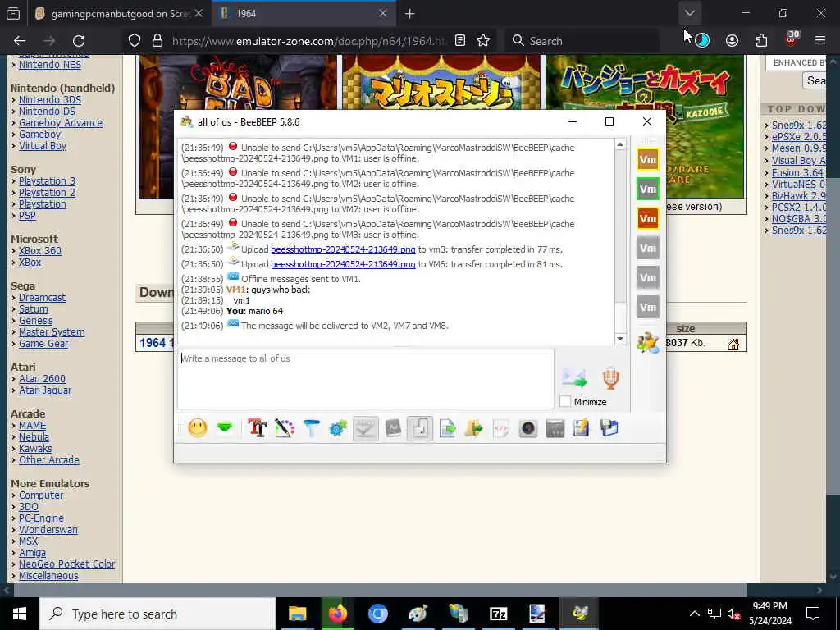840x630 pixels.
Task: Toggle the return-key corner arrow button
Action: click(x=420, y=428)
